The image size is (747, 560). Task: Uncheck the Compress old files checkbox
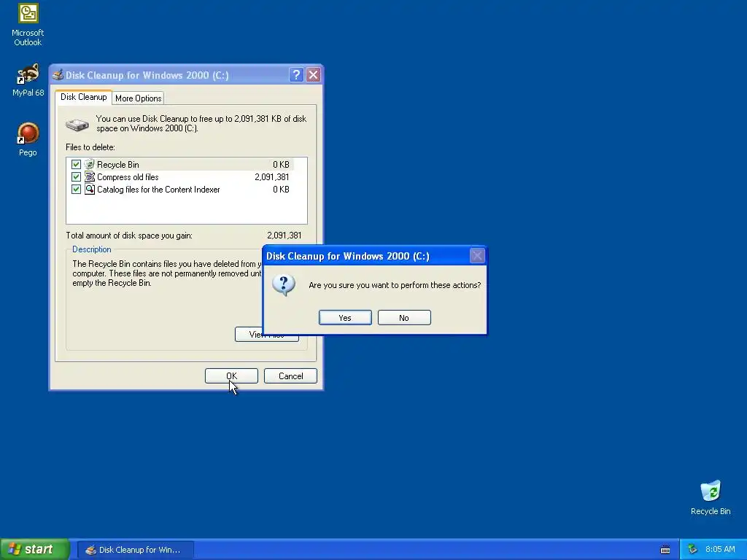click(x=76, y=176)
